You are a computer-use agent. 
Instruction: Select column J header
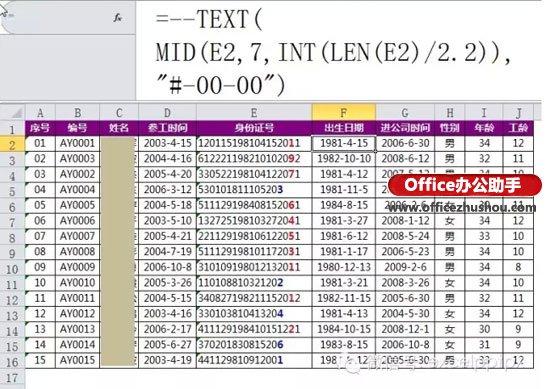coord(518,113)
